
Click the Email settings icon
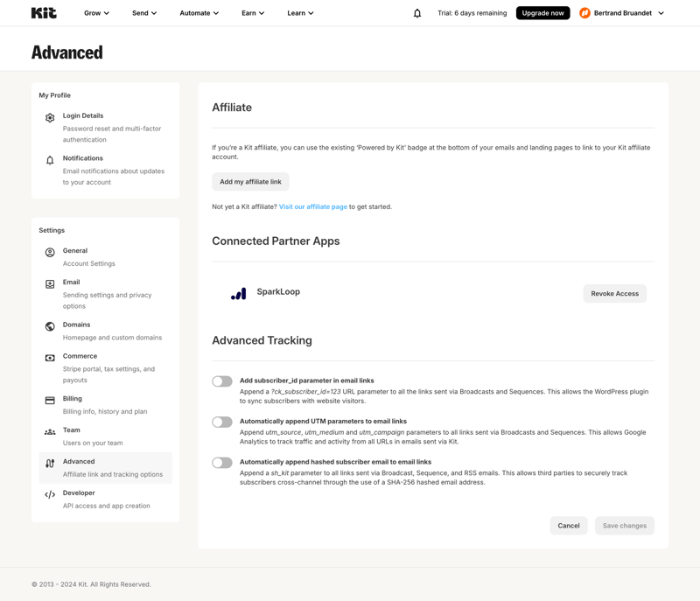point(50,283)
